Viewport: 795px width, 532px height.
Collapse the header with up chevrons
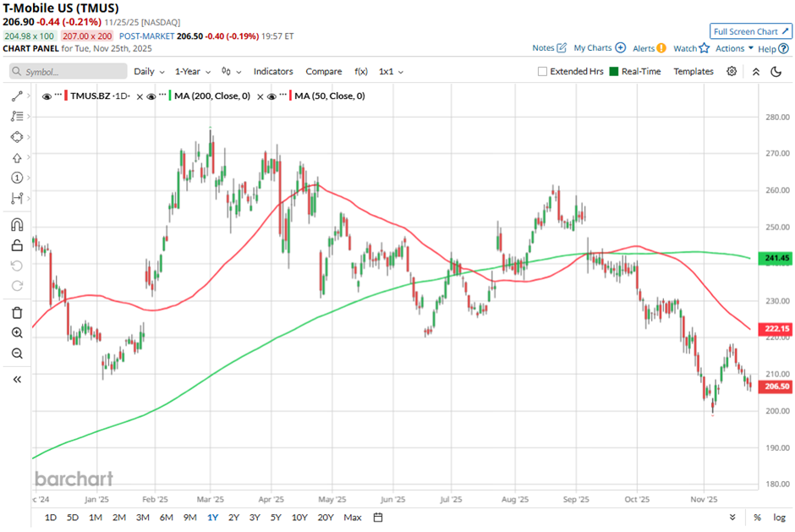coord(756,72)
